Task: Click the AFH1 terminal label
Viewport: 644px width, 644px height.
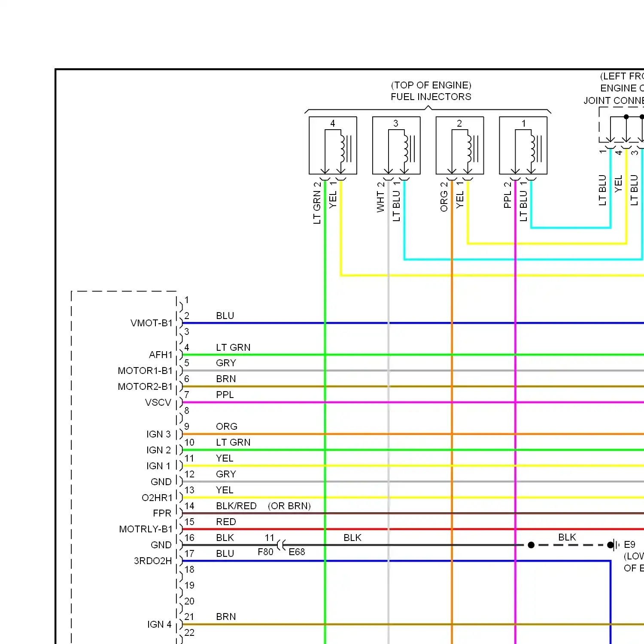Action: click(161, 355)
